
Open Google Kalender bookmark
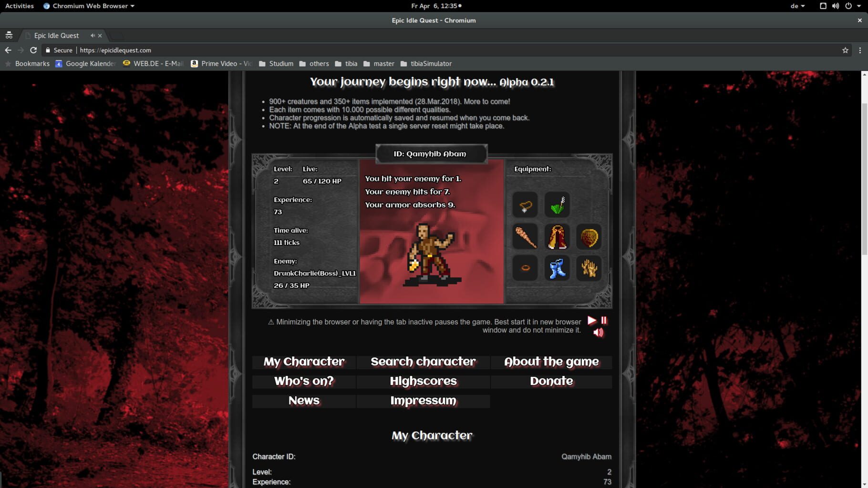tap(86, 63)
